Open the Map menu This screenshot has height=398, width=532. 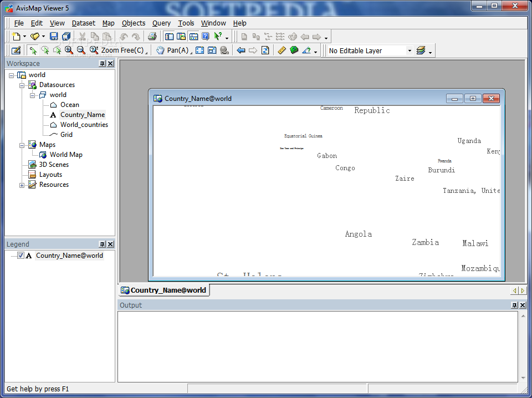[109, 23]
